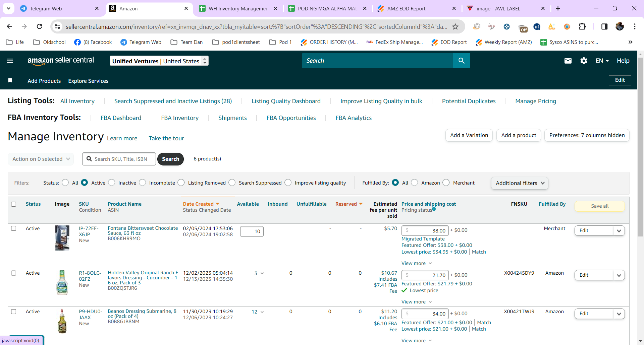Click the Add a Variation button
The image size is (644, 345).
click(x=469, y=135)
